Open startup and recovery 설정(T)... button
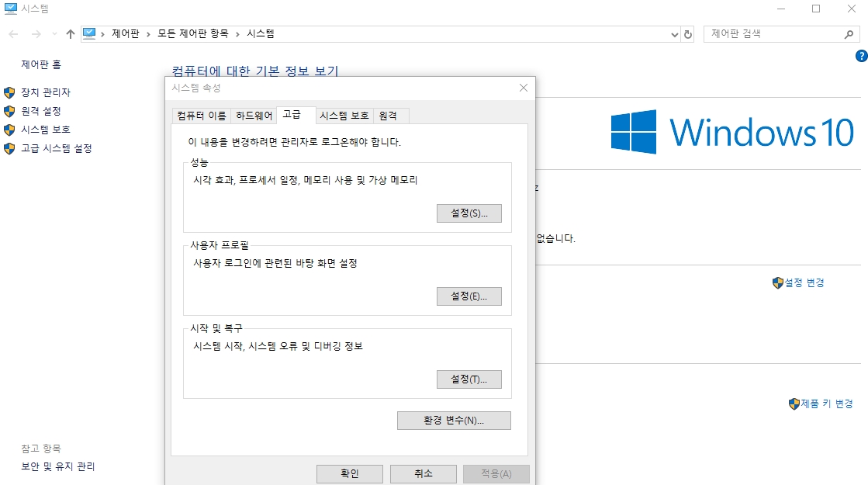This screenshot has width=868, height=485. (x=469, y=379)
